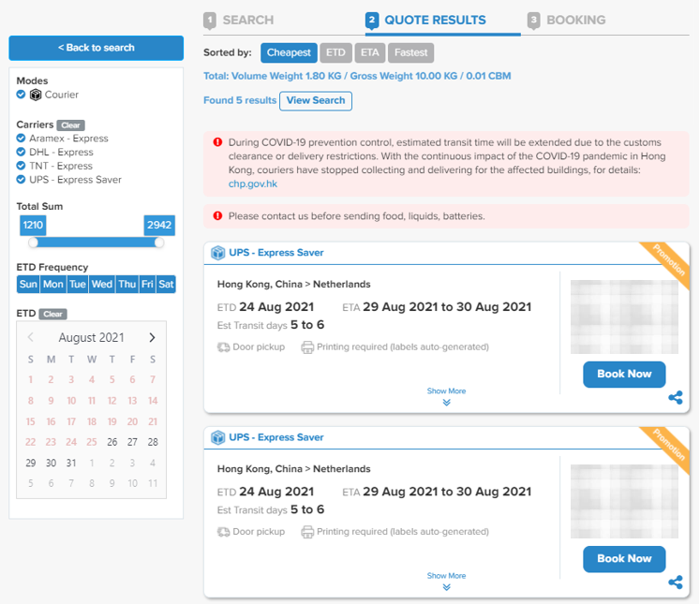The height and width of the screenshot is (604, 700).
Task: Toggle Thu in ETD Frequency
Action: 127,284
